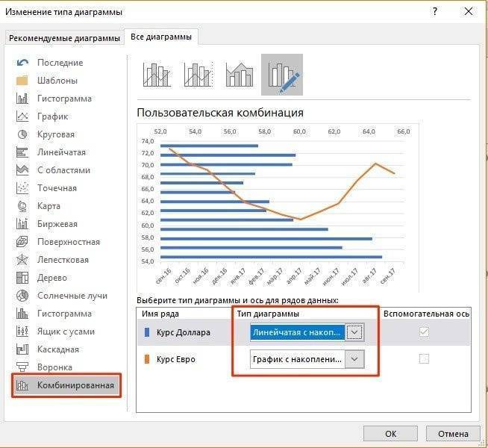
Task: Toggle secondary axis for Курс Доллара
Action: [x=424, y=332]
